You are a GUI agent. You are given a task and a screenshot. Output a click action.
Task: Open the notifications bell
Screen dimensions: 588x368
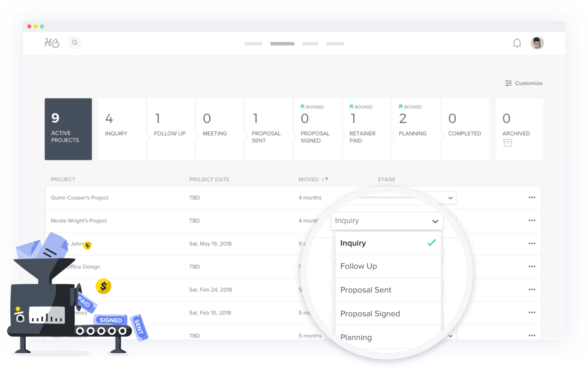(x=517, y=43)
